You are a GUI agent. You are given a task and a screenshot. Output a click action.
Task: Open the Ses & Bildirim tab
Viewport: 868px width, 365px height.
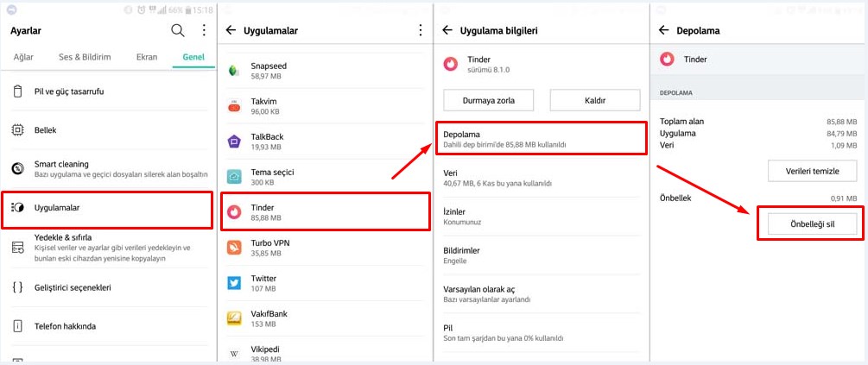(85, 57)
